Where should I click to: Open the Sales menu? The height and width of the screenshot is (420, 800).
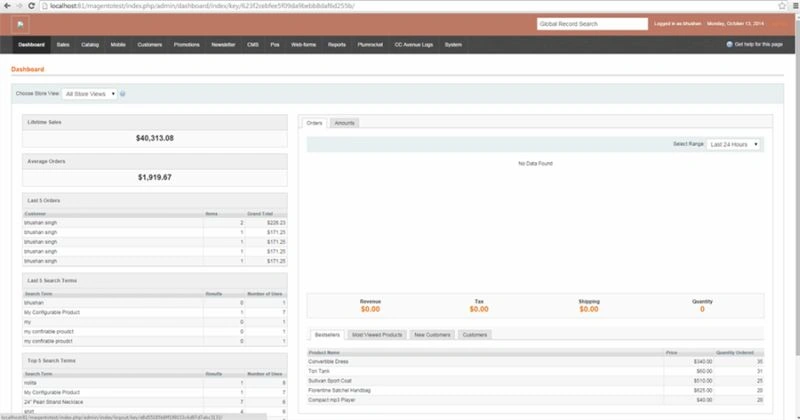click(63, 45)
